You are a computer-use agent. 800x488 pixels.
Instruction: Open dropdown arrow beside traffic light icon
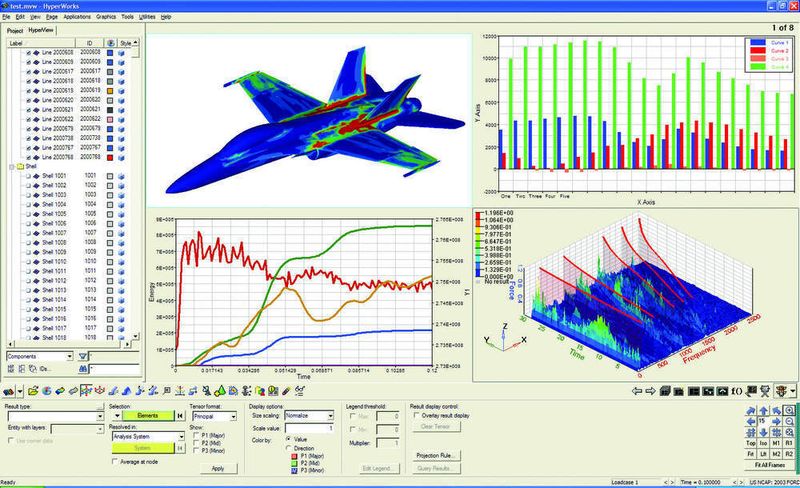pos(792,392)
